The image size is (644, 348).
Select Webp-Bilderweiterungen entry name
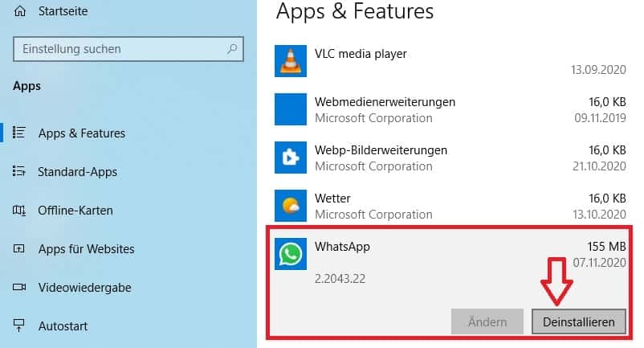point(381,150)
